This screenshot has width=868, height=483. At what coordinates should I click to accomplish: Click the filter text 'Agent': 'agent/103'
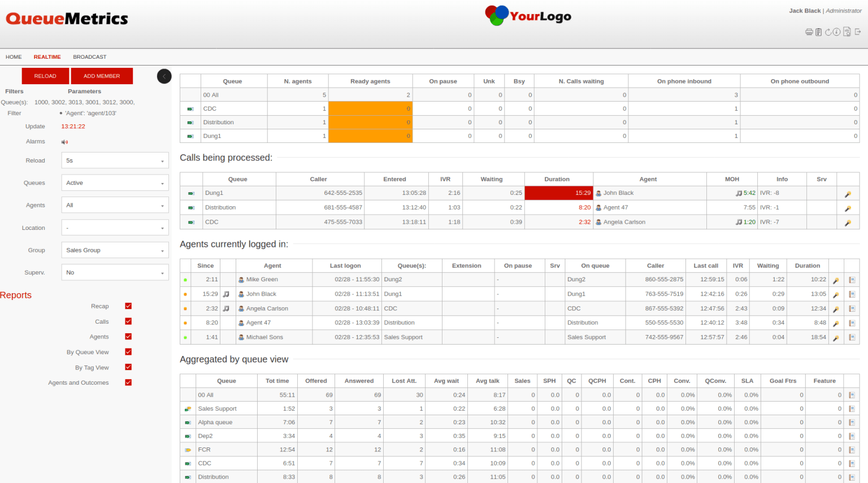(90, 114)
